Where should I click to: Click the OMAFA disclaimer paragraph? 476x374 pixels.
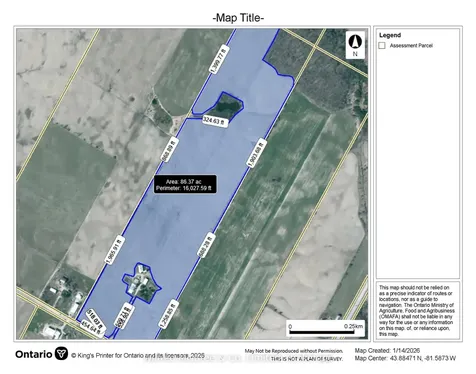point(417,310)
